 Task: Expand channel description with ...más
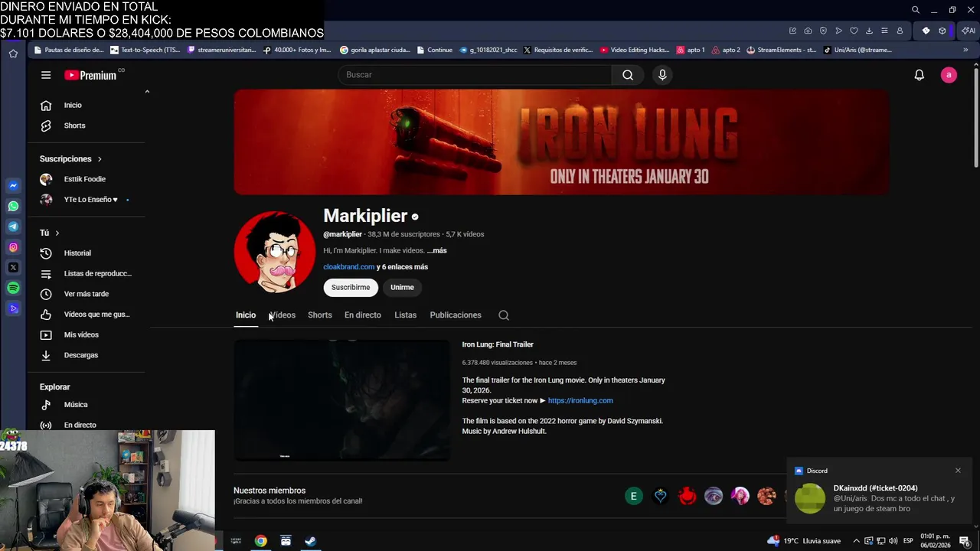436,250
